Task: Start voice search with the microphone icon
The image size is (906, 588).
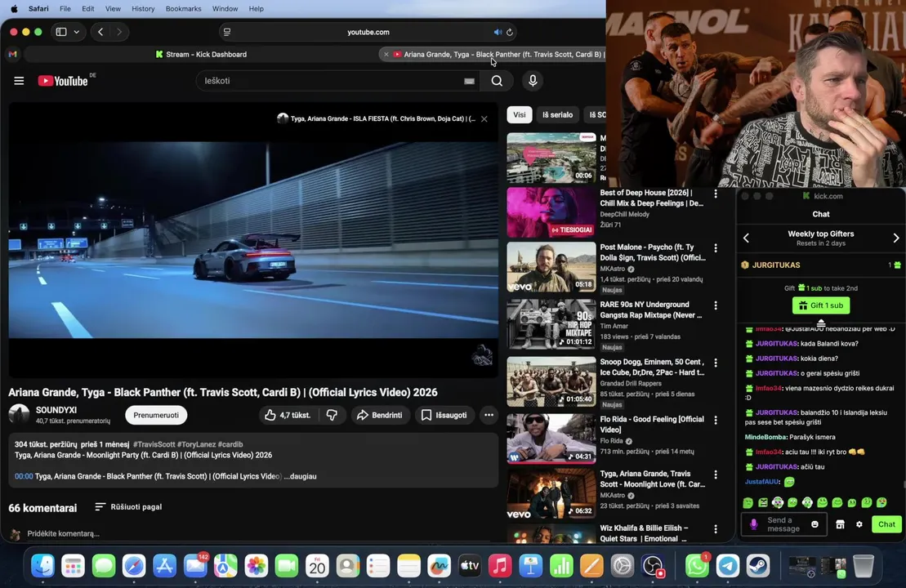Action: coord(533,81)
